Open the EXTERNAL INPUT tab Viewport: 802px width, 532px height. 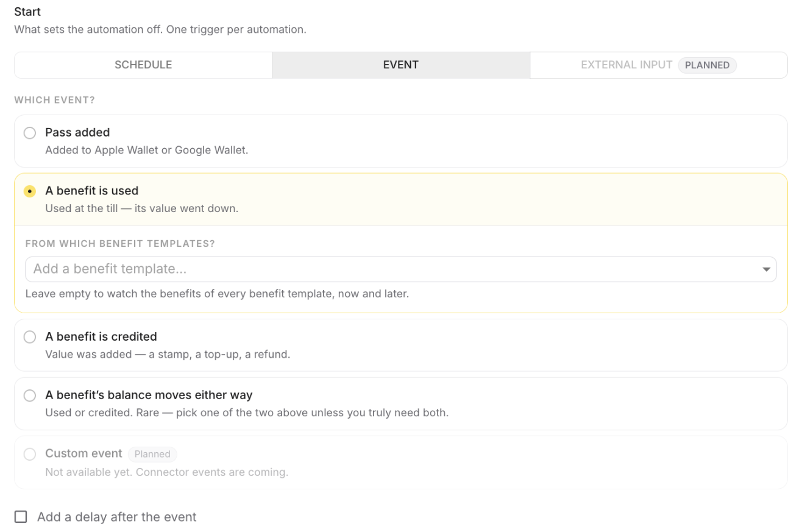click(x=659, y=65)
